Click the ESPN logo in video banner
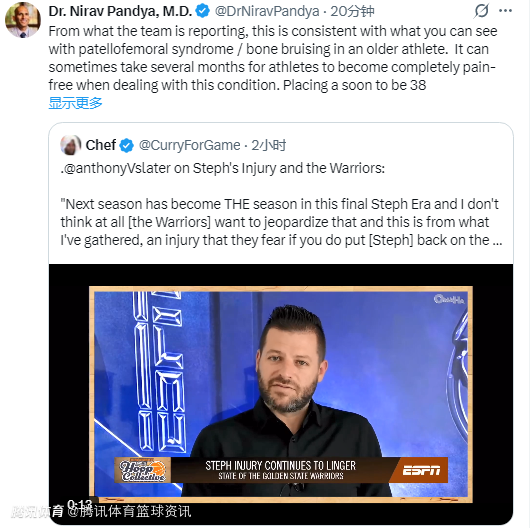Viewport: 530px width, 528px height. (421, 470)
